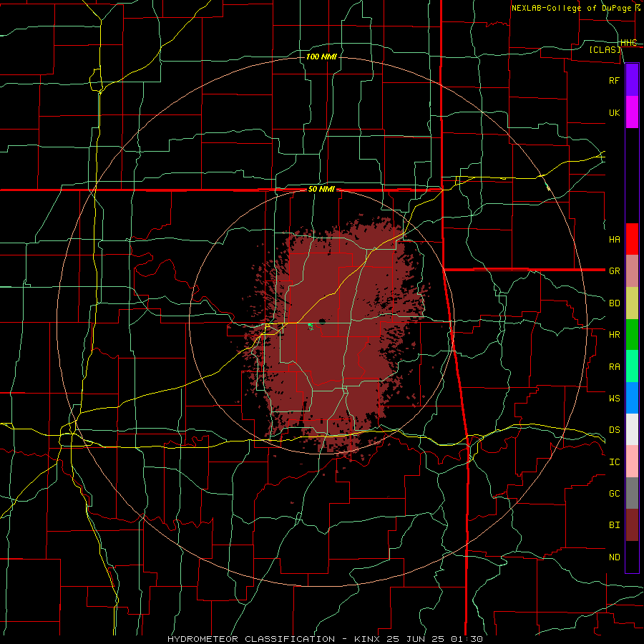Click the HR legend label
Image resolution: width=644 pixels, height=644 pixels.
point(615,335)
